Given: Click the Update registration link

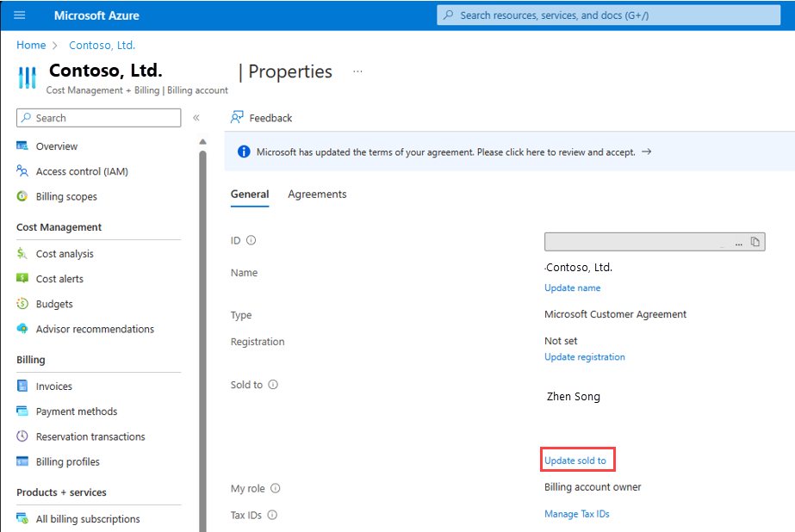Looking at the screenshot, I should point(585,356).
